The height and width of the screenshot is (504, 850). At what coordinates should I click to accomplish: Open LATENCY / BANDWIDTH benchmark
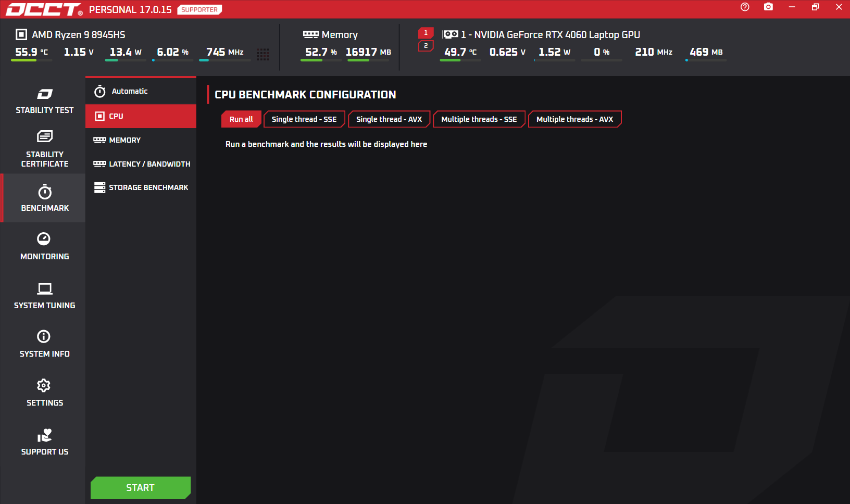point(141,164)
